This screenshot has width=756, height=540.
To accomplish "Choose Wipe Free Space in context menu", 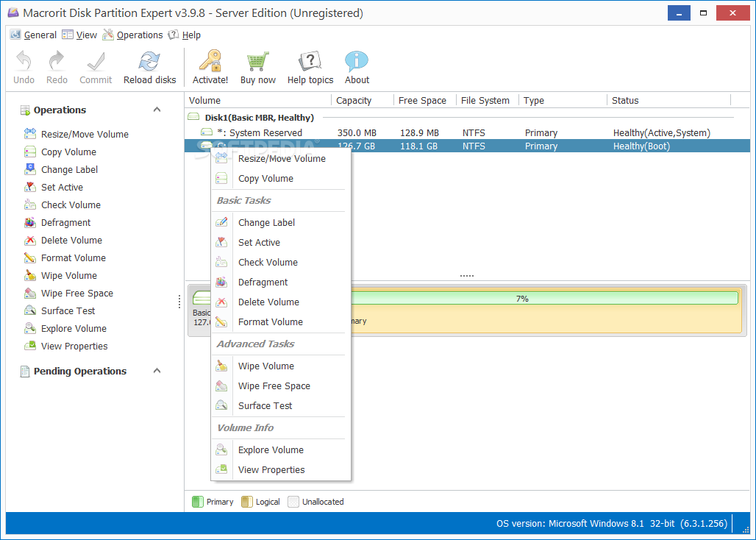I will [x=281, y=386].
